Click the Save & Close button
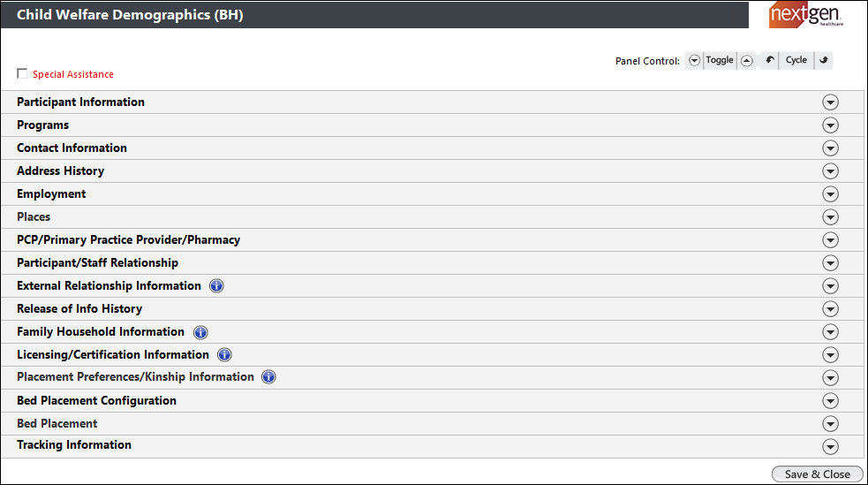This screenshot has height=485, width=868. (817, 474)
